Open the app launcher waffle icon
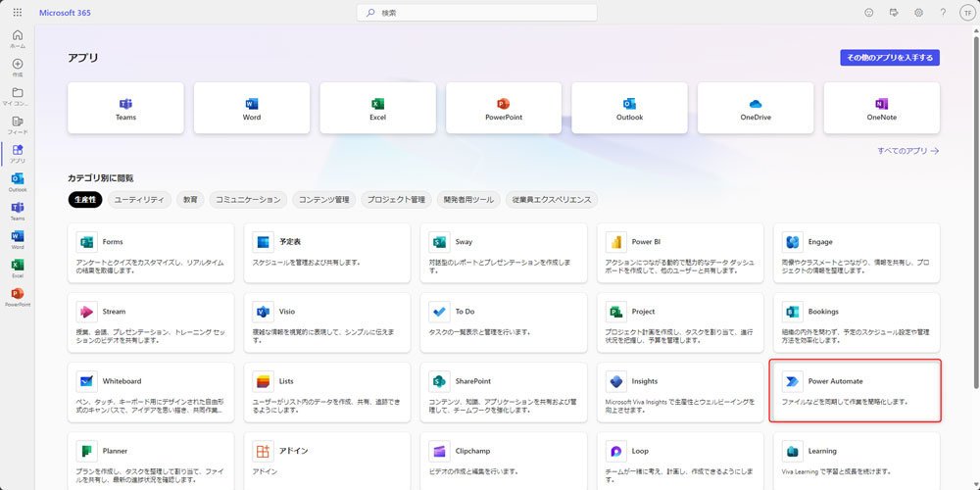 [18, 13]
